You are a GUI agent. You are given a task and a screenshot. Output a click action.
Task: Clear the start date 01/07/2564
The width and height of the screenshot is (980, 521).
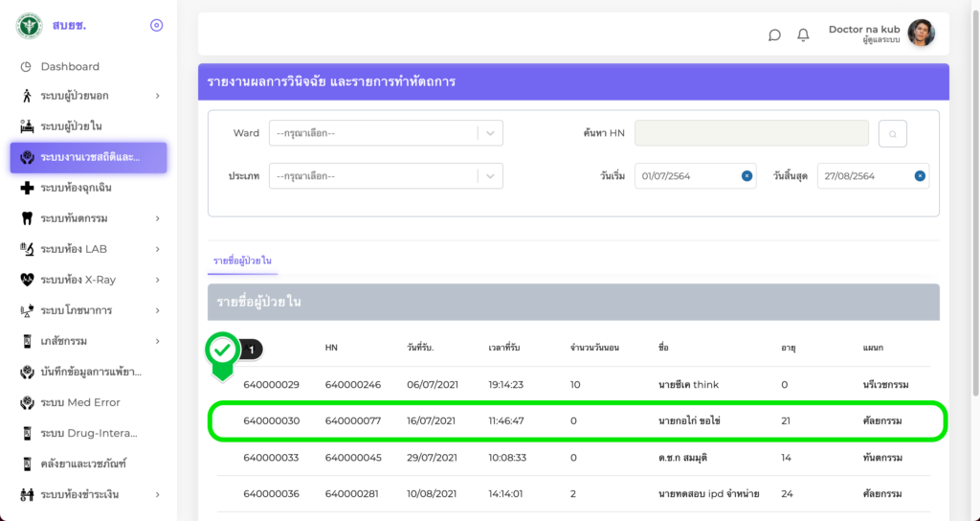point(746,175)
